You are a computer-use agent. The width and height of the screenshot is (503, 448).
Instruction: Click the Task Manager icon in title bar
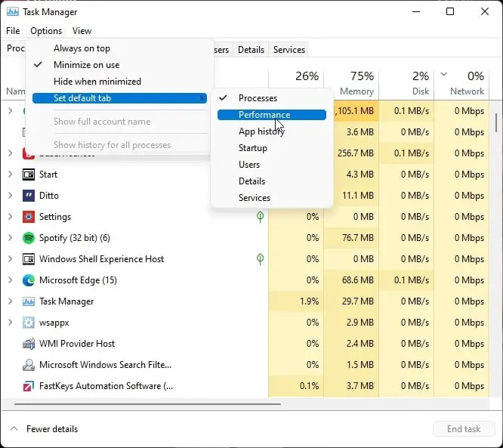click(x=13, y=12)
